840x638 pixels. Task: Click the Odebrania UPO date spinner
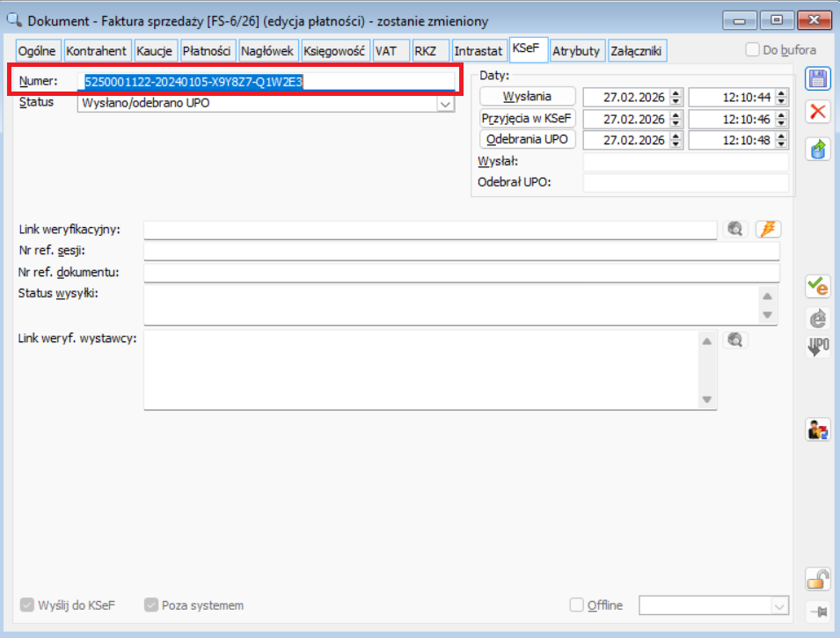click(x=676, y=140)
